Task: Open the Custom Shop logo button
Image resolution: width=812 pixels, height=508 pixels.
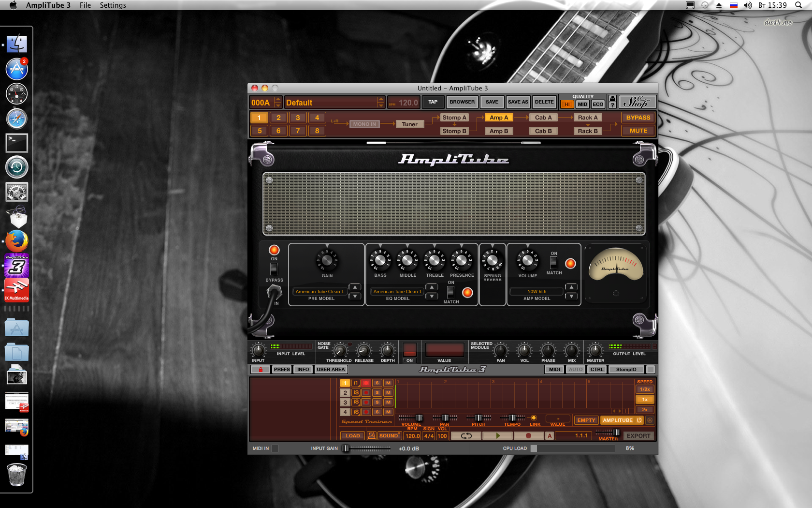Action: tap(638, 102)
